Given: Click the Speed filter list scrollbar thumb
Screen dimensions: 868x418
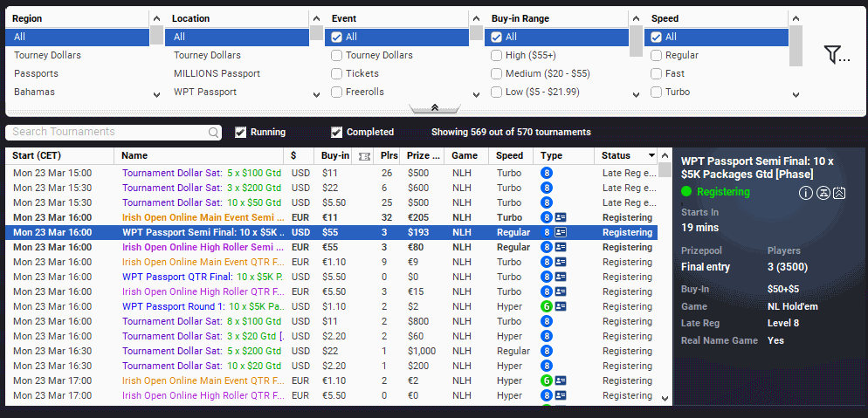Looking at the screenshot, I should [x=796, y=45].
